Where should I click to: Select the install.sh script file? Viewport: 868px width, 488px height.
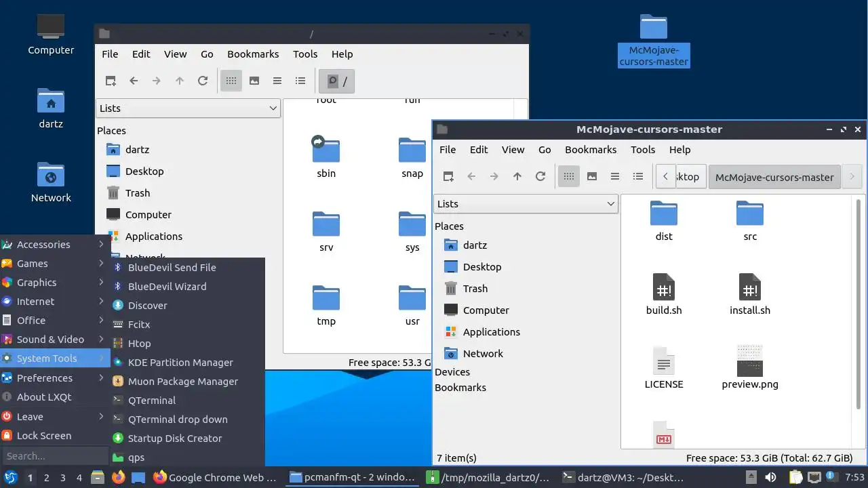click(750, 295)
